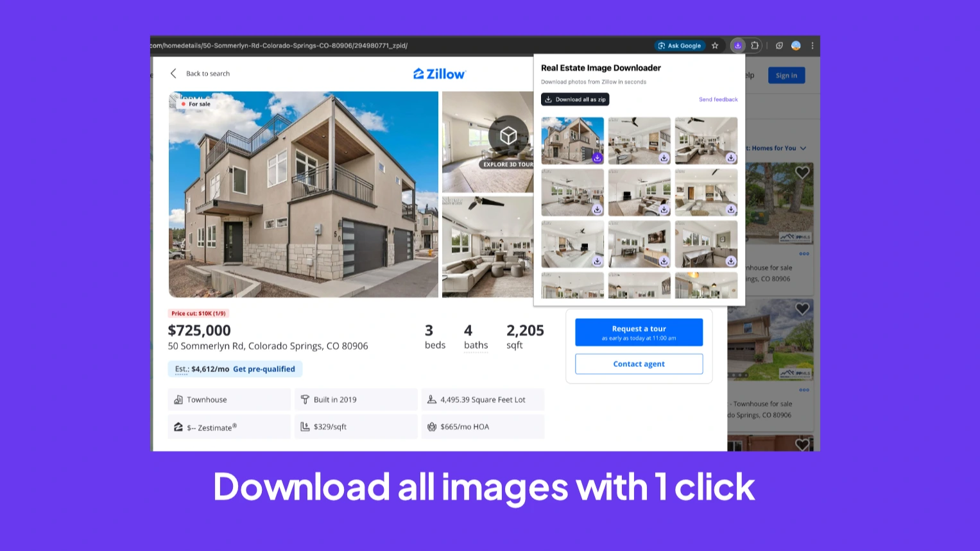Click the Ask Google lens icon
Image resolution: width=980 pixels, height=551 pixels.
[661, 46]
